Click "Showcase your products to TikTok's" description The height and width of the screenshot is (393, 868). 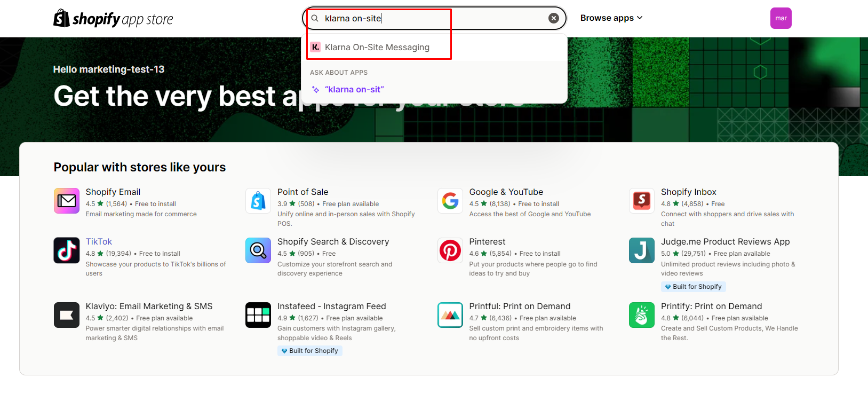[x=156, y=269]
